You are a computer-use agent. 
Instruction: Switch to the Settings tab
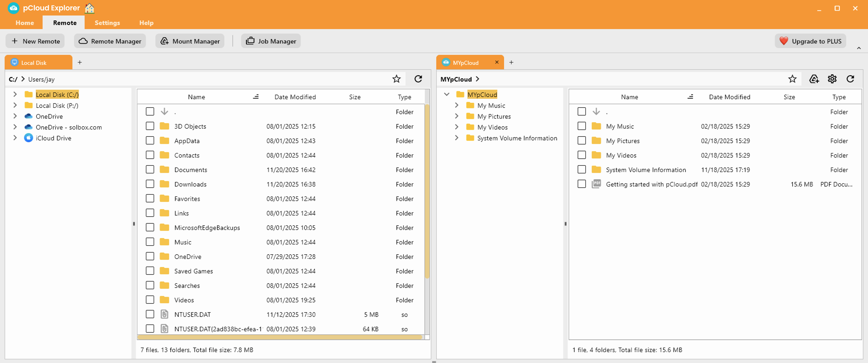pyautogui.click(x=107, y=23)
